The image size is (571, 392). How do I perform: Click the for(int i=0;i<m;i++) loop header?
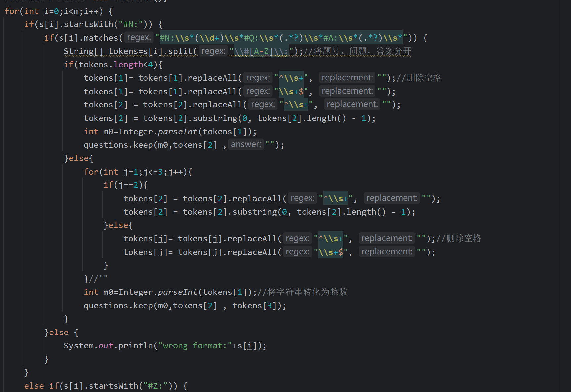click(59, 11)
